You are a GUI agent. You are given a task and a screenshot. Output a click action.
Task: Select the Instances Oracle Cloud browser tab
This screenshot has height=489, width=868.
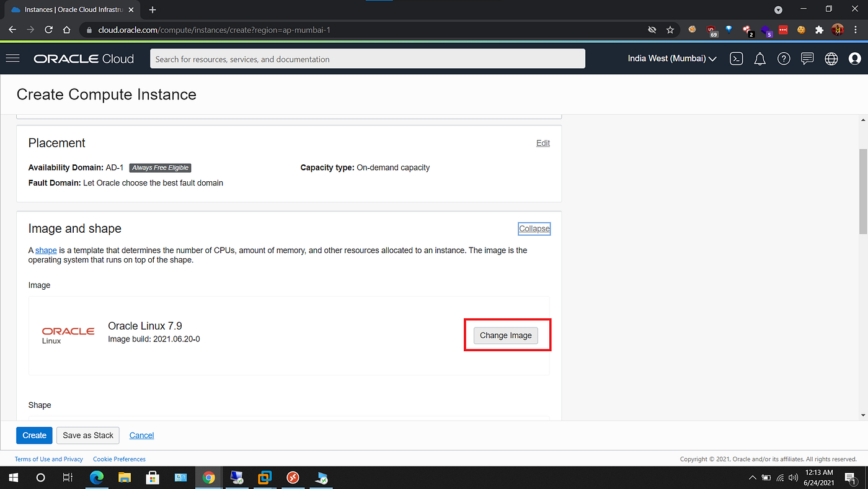73,10
